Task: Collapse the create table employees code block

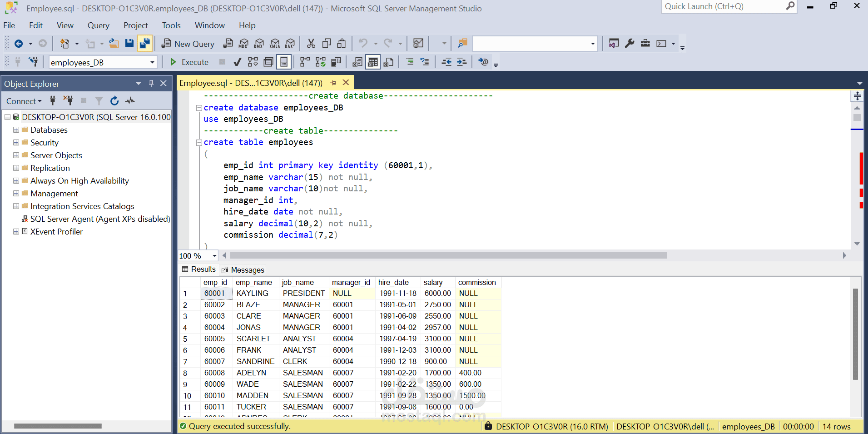Action: click(199, 143)
